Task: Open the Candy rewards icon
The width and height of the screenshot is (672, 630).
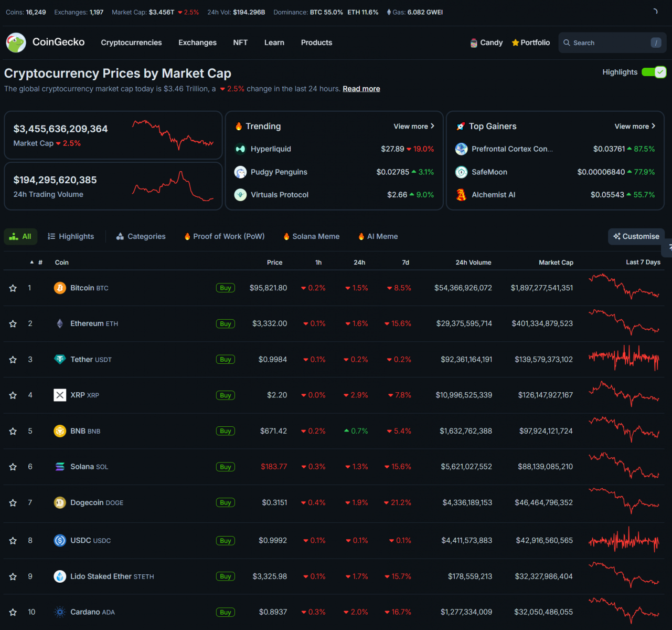Action: 474,43
